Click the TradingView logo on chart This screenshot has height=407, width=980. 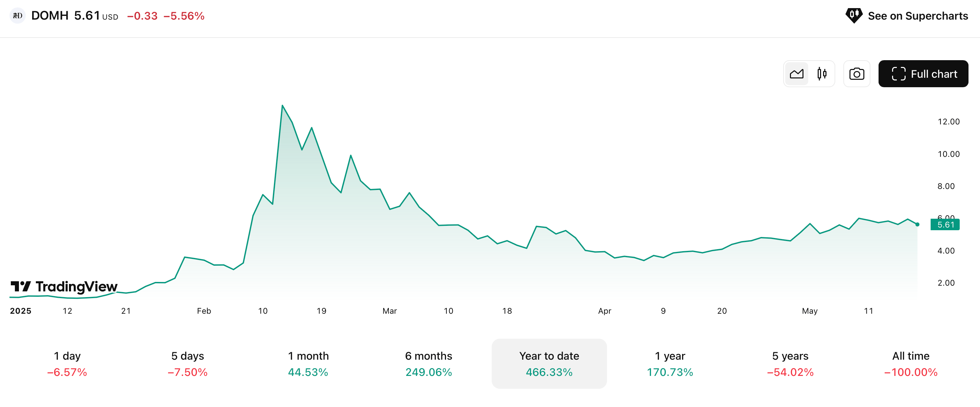pyautogui.click(x=64, y=286)
